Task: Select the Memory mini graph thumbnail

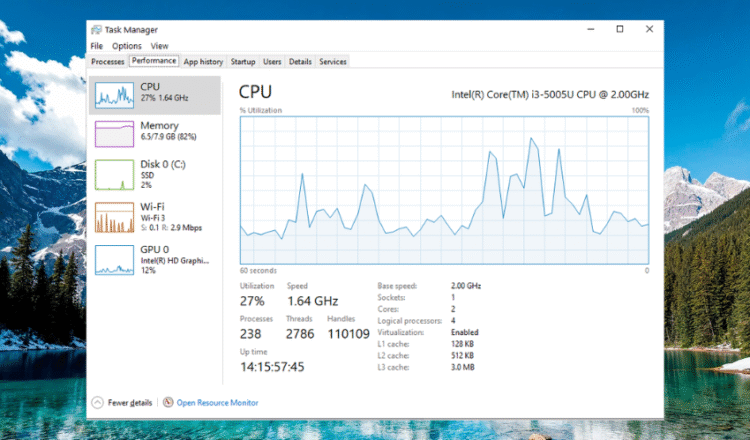Action: point(114,134)
